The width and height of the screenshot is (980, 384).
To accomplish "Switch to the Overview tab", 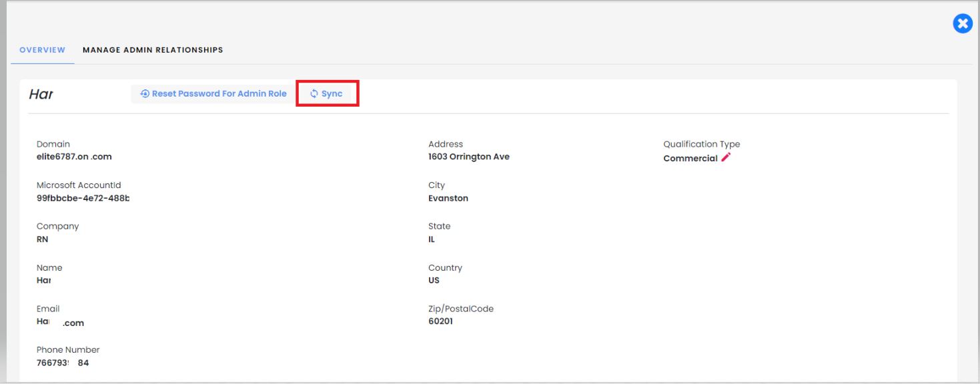I will pos(42,50).
